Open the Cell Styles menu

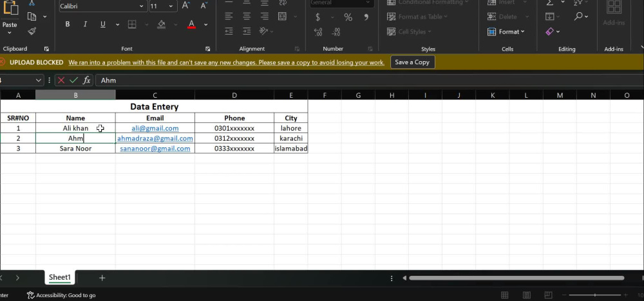point(410,32)
